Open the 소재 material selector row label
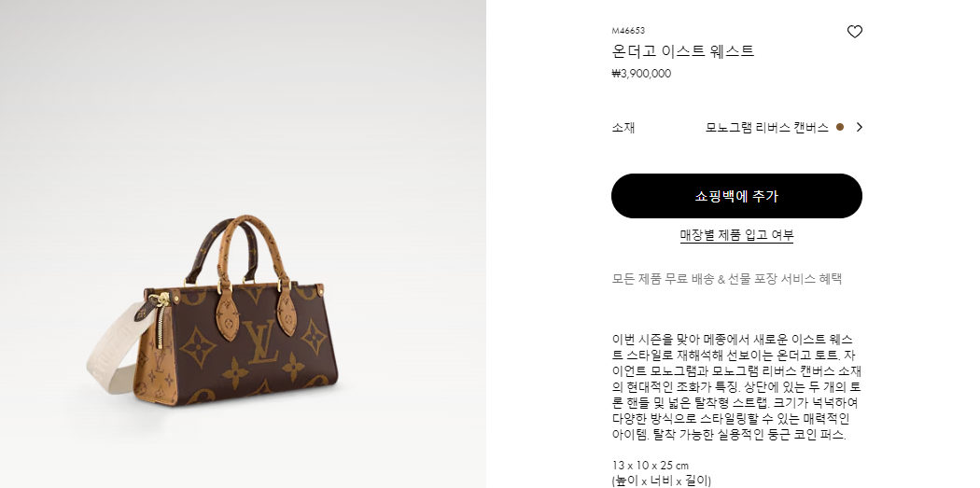The width and height of the screenshot is (980, 488). pos(623,128)
